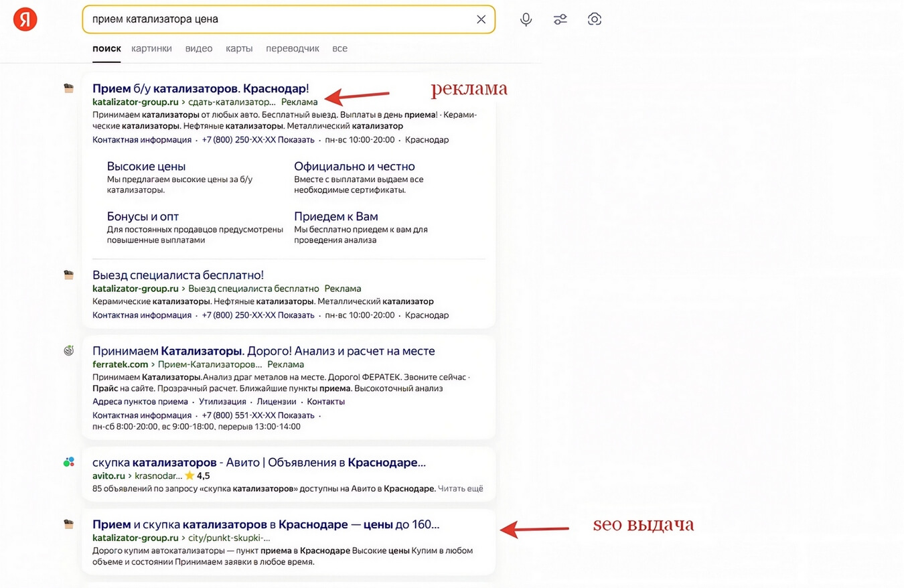Click the ferratek.com favicon
Image resolution: width=904 pixels, height=588 pixels.
click(68, 350)
